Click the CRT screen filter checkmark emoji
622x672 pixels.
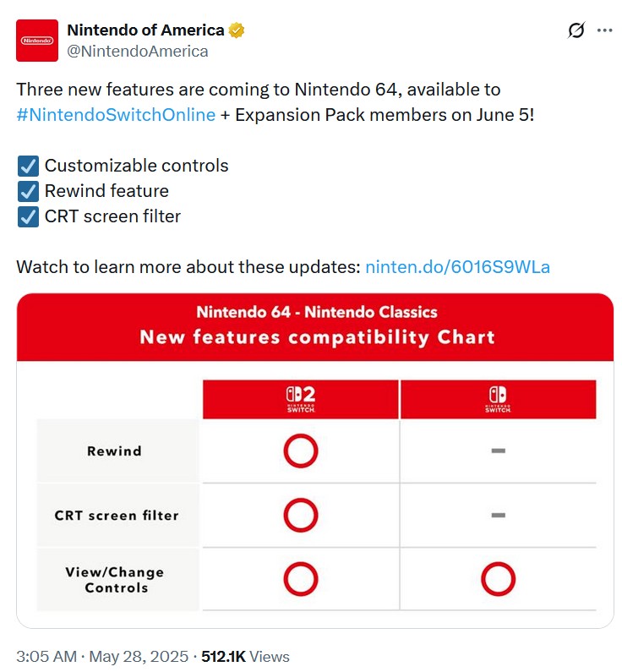[28, 216]
